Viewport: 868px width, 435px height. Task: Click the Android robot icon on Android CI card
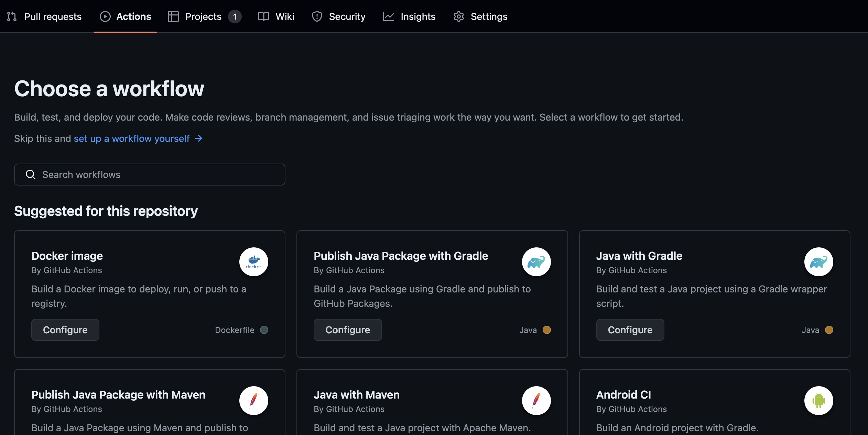click(x=819, y=401)
